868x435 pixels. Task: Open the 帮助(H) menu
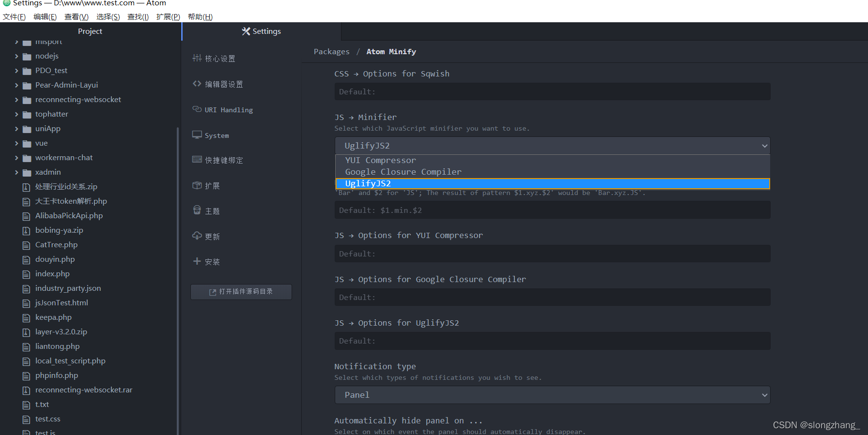click(x=200, y=17)
